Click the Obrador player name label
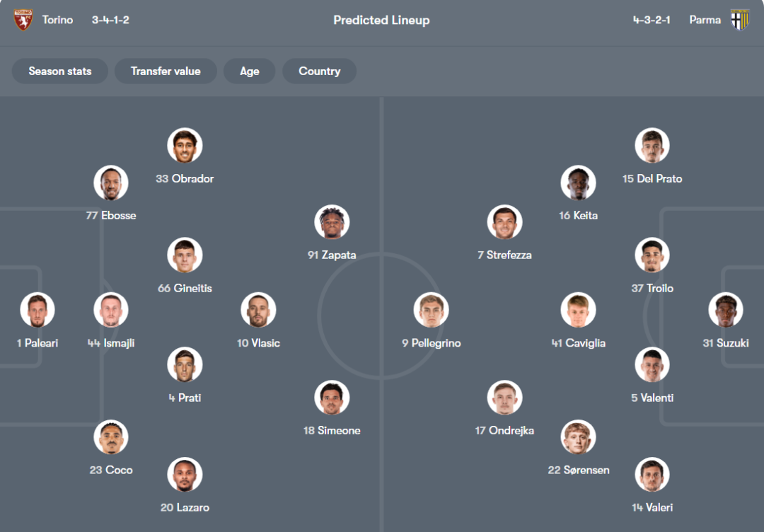Screen dimensions: 764x532 coord(185,179)
